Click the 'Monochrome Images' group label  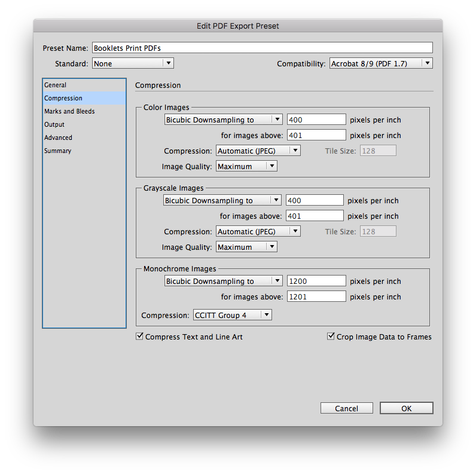180,269
